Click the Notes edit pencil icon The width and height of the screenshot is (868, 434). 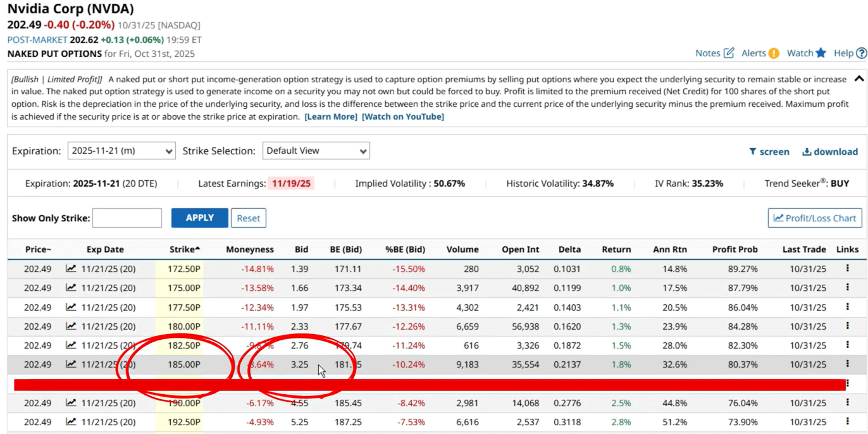(729, 53)
